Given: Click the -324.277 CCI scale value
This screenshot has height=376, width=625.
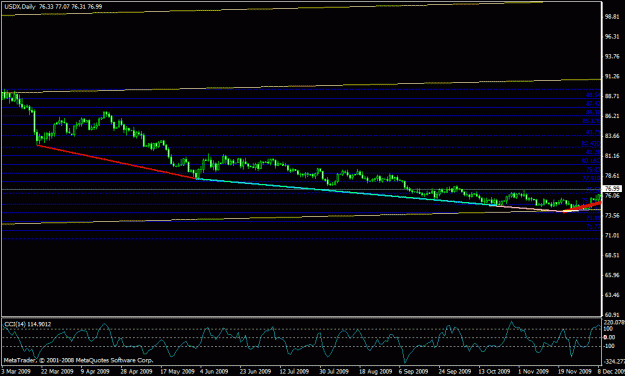Looking at the screenshot, I should (x=614, y=362).
